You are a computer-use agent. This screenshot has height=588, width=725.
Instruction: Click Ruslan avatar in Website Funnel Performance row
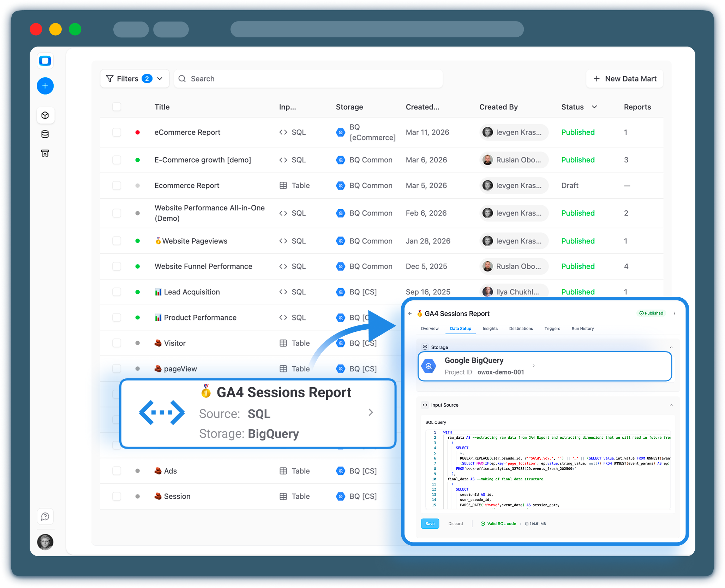point(487,266)
